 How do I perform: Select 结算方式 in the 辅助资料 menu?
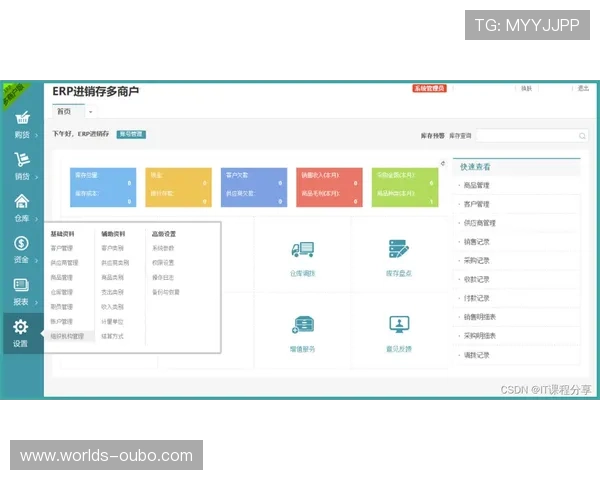click(x=112, y=336)
